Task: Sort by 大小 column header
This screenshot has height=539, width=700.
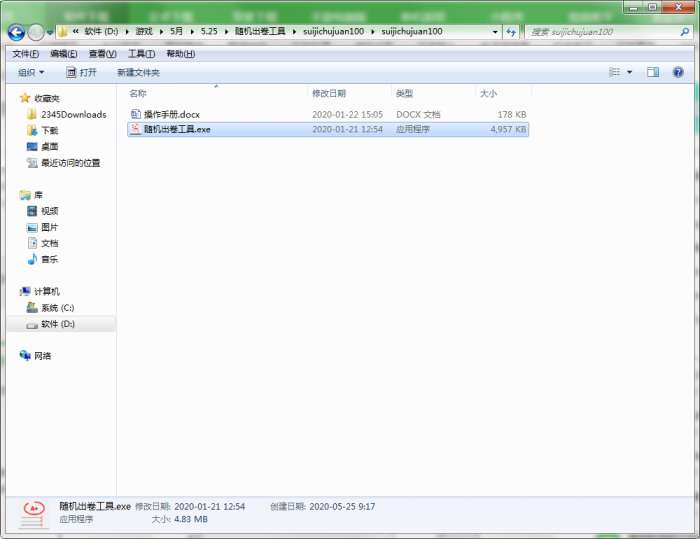Action: (488, 94)
